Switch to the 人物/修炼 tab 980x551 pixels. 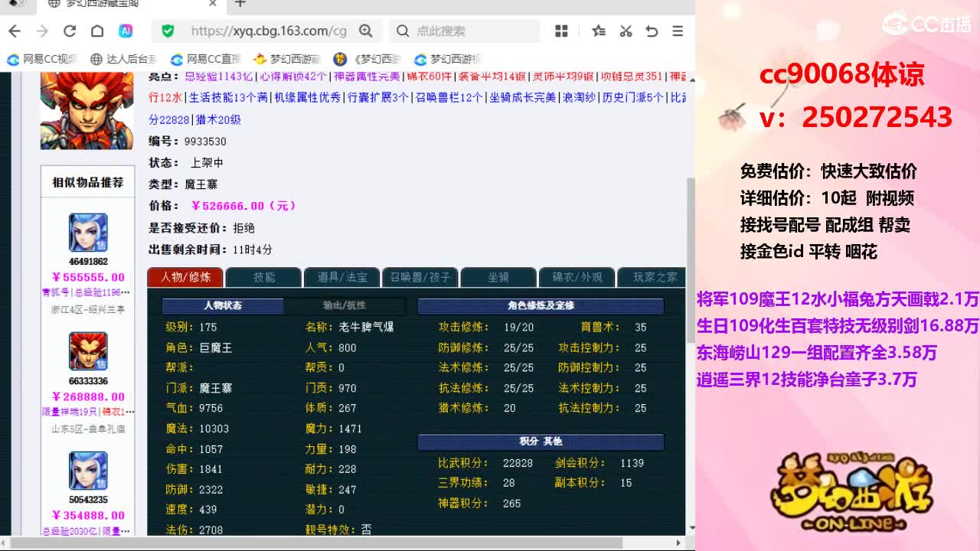tap(185, 277)
